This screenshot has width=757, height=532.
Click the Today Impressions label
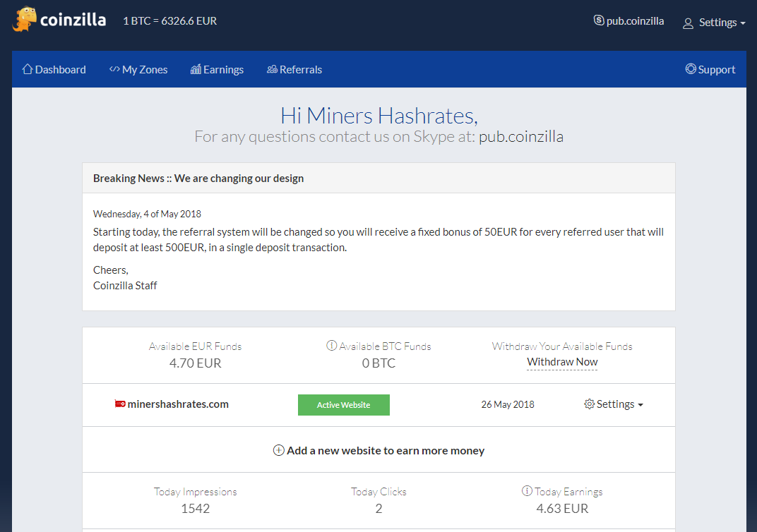[x=196, y=492]
